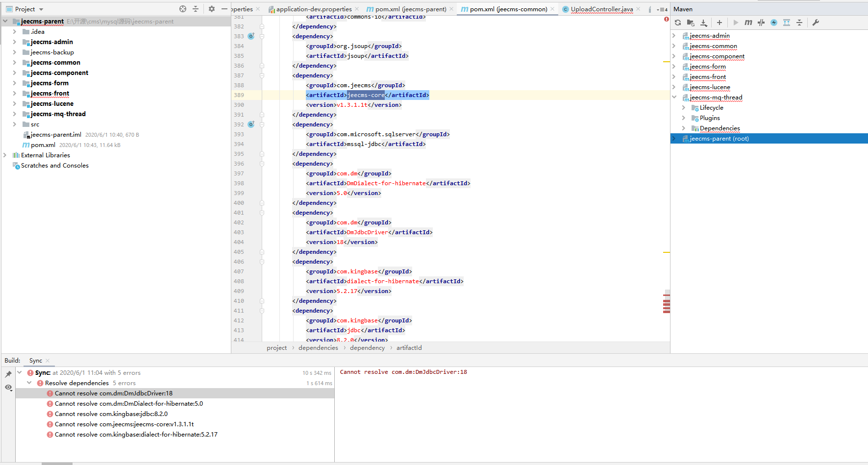Click Reimport All Maven Projects icon
Viewport: 868px width, 465px height.
pyautogui.click(x=678, y=23)
